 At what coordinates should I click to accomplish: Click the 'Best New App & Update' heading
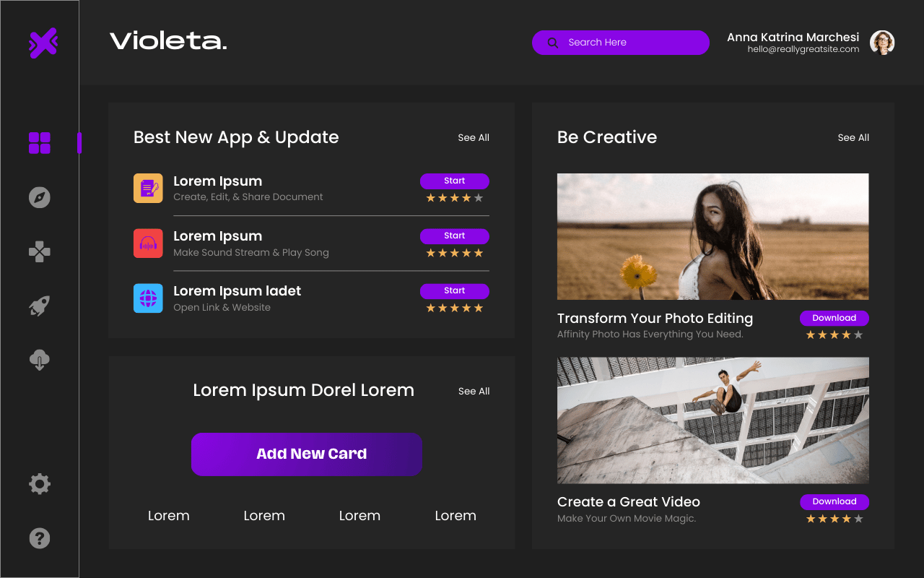click(236, 137)
